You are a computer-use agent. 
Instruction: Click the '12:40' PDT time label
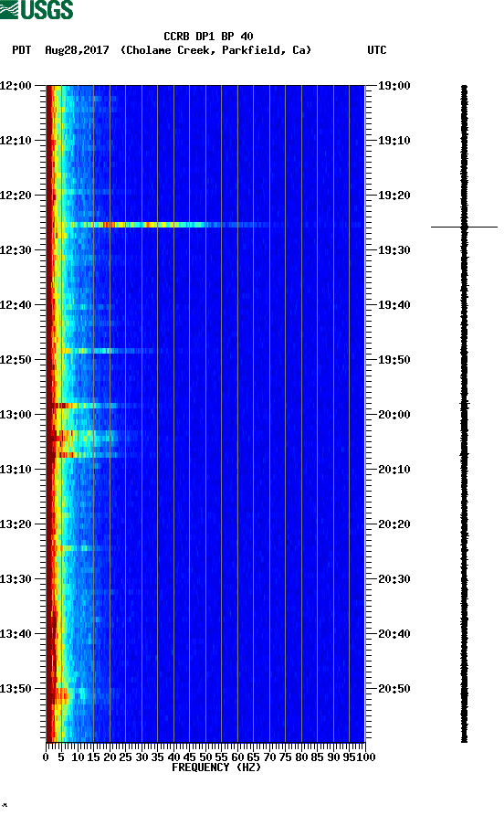pyautogui.click(x=16, y=304)
